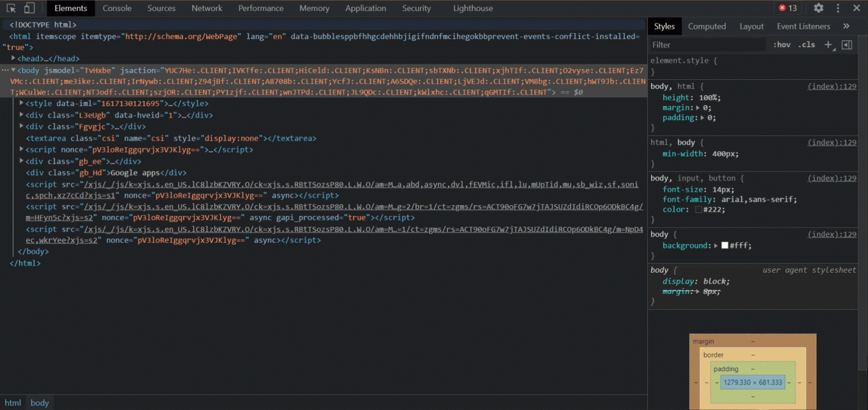868x410 pixels.
Task: Open the (index):129 stylesheet link
Action: point(832,86)
